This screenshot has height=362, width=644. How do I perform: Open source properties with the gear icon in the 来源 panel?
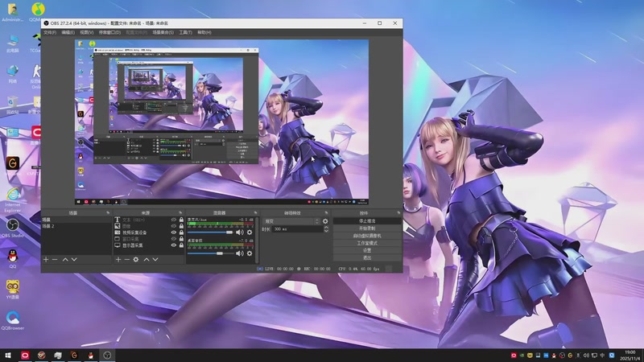136,259
